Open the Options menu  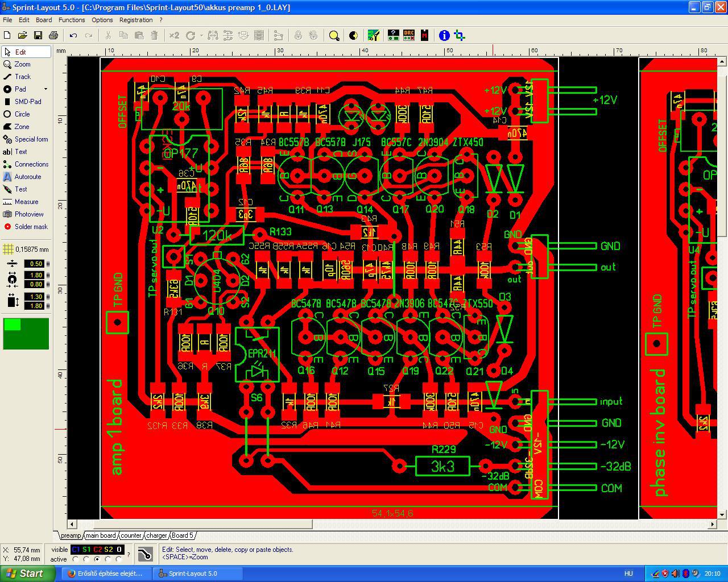102,20
